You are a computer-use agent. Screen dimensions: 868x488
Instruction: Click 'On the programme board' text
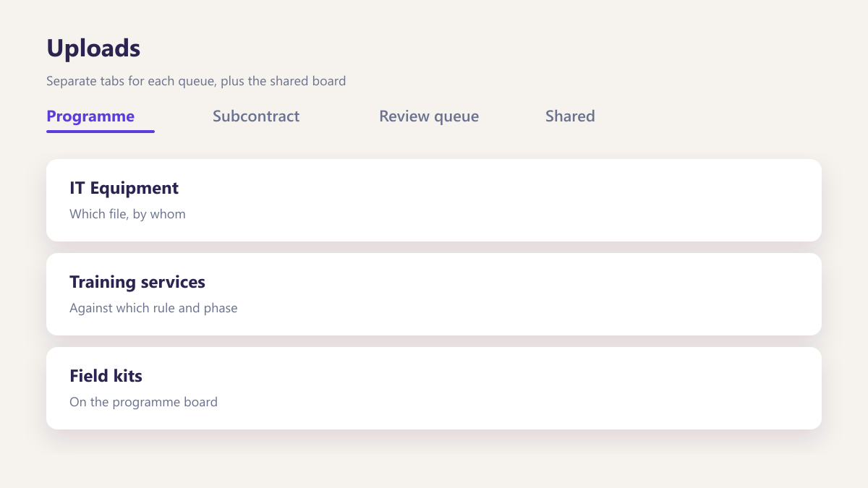pyautogui.click(x=143, y=402)
